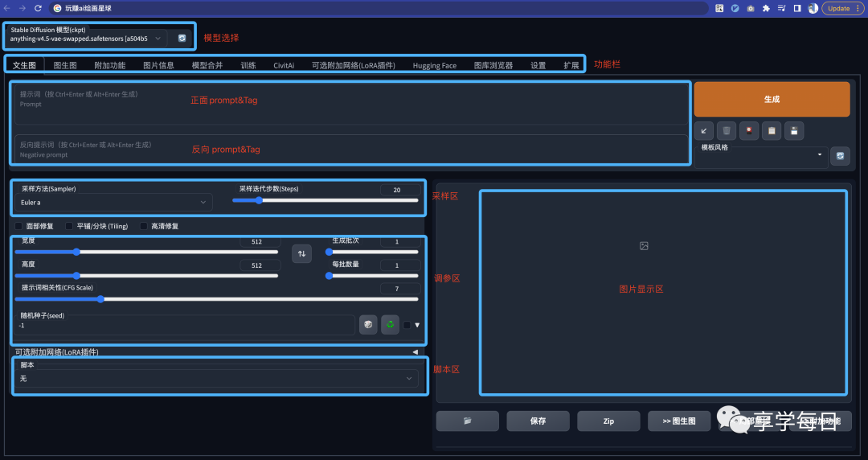Viewport: 868px width, 460px height.
Task: Click the trash icon to clear prompts
Action: coord(727,131)
